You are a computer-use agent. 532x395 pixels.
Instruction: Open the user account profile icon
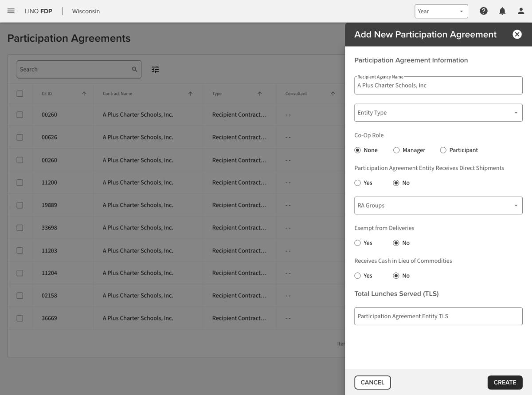(521, 11)
